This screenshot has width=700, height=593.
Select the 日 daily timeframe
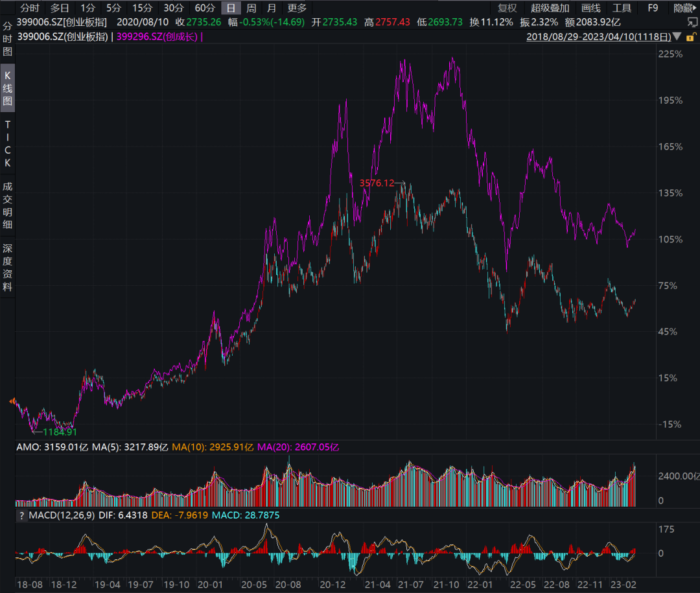pyautogui.click(x=231, y=8)
